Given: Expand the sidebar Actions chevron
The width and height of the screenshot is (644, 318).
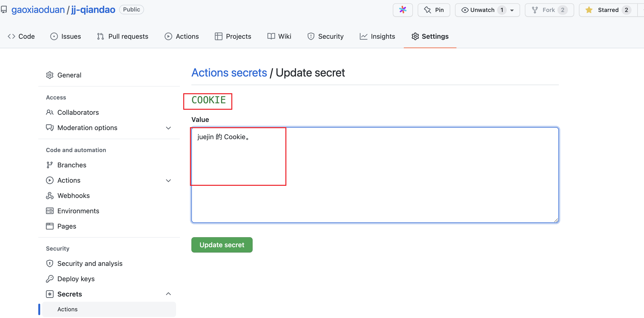Looking at the screenshot, I should point(168,181).
